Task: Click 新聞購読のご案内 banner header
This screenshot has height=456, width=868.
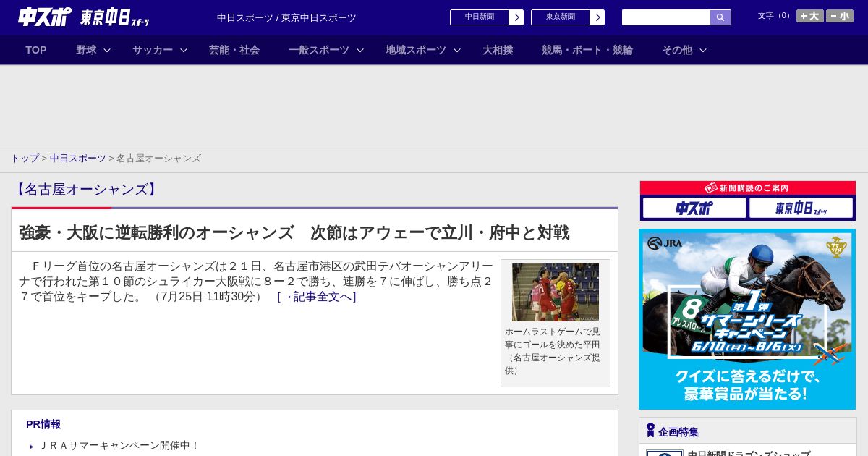Action: coord(747,187)
